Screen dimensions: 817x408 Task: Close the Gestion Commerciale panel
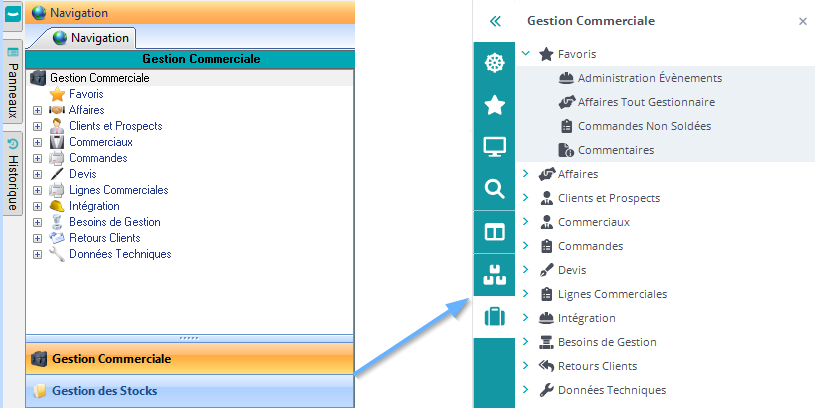(802, 21)
